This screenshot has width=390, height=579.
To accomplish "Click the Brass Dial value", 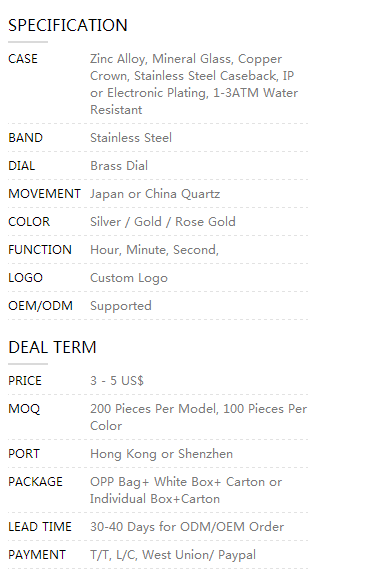I will (x=119, y=166).
